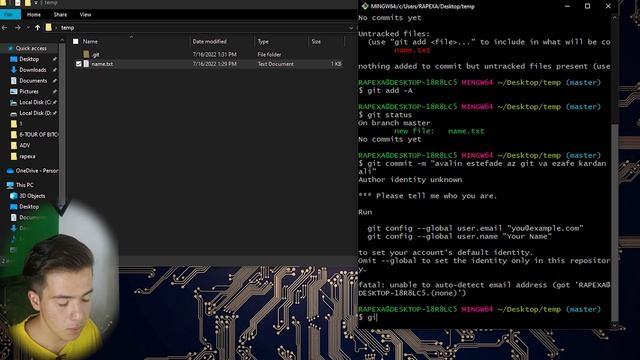Screen dimensions: 640x360
Task: Maximize the MINGW64 terminal window
Action: [587, 6]
